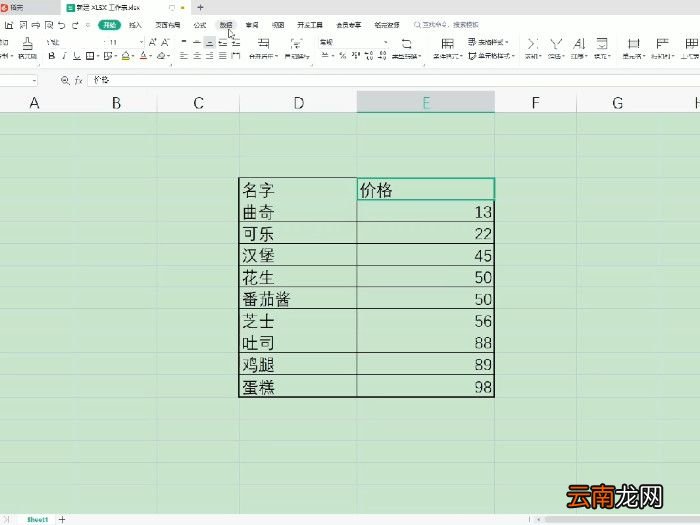Toggle bottom vertical alignment
Viewport: 700px width, 525px height.
(x=209, y=42)
